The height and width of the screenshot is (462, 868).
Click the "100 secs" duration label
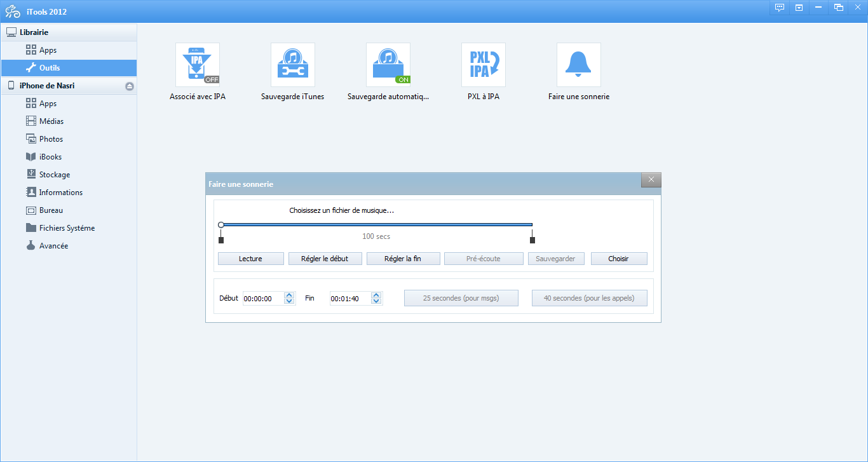pyautogui.click(x=376, y=236)
